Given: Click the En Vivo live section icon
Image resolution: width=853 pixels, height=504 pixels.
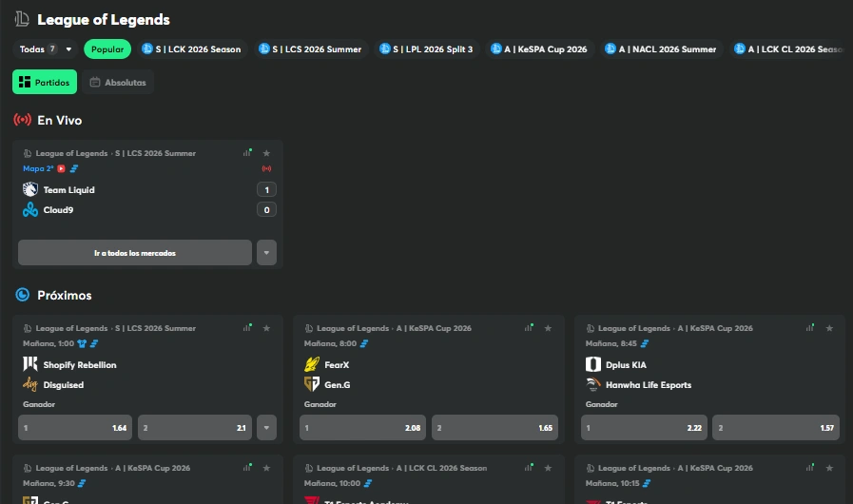Looking at the screenshot, I should coord(22,120).
